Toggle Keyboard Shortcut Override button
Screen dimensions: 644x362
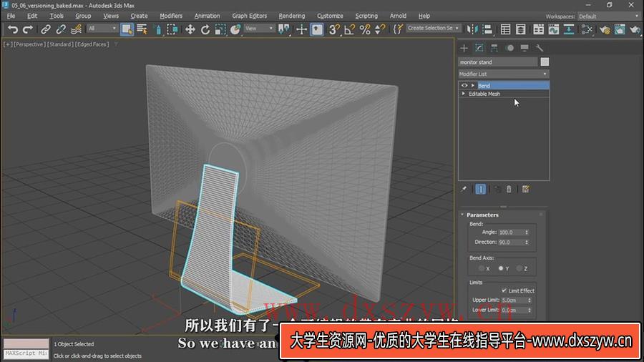317,29
